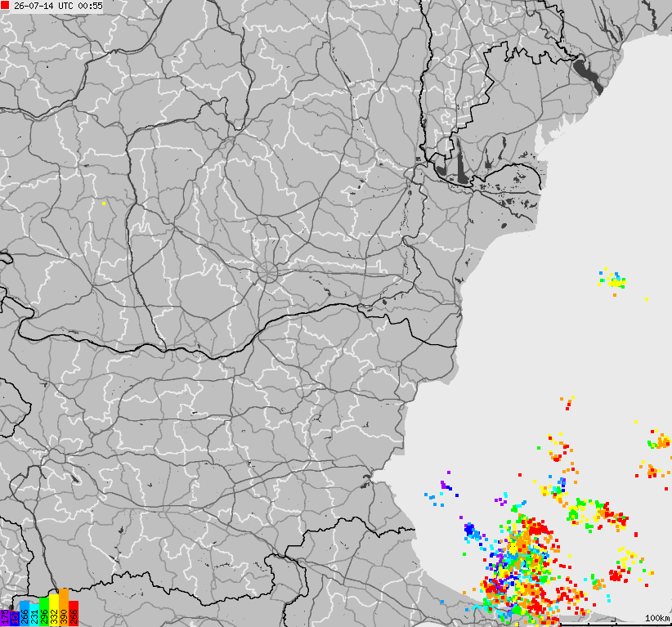Click the isolated yellow lightning dot inland
The image size is (672, 627).
pos(104,204)
